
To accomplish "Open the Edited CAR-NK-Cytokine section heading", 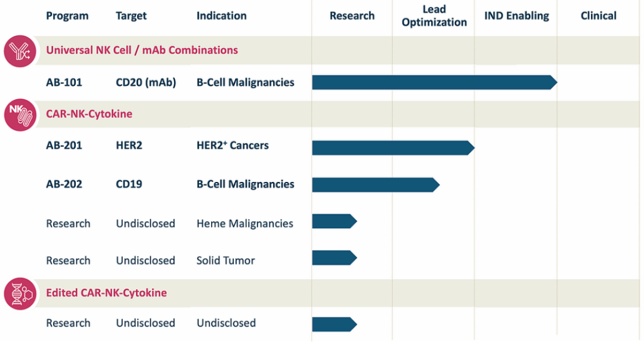I will coord(106,293).
